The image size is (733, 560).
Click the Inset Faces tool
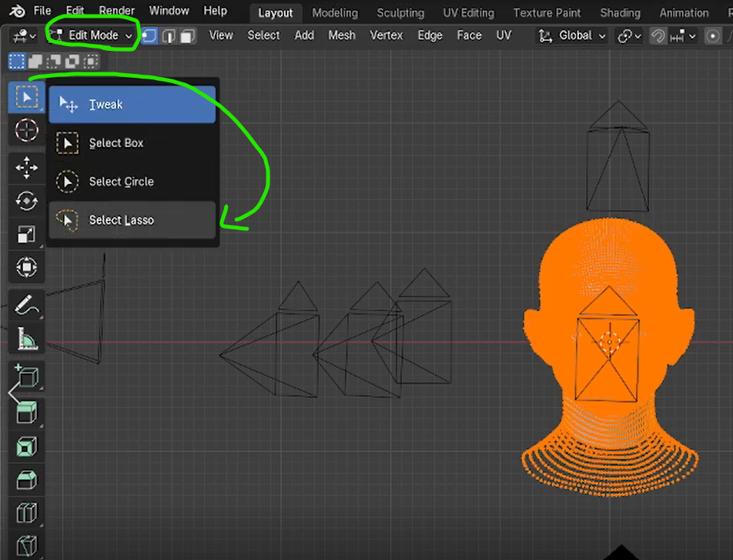[x=26, y=447]
